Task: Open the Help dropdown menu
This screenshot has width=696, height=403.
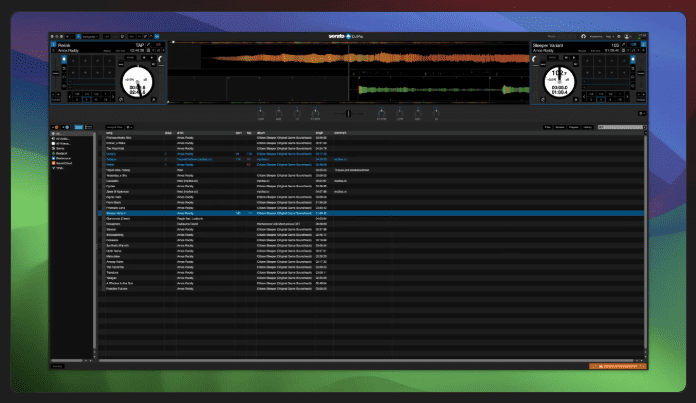Action: 609,36
